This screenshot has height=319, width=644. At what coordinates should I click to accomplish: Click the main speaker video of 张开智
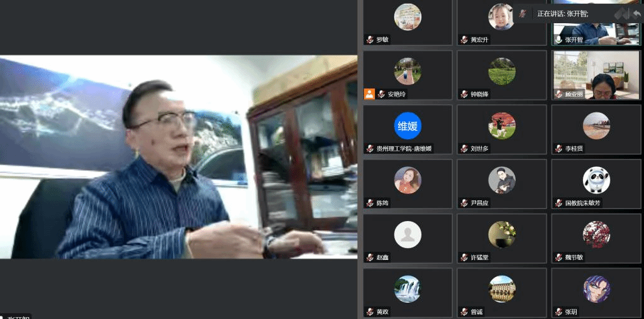(179, 157)
